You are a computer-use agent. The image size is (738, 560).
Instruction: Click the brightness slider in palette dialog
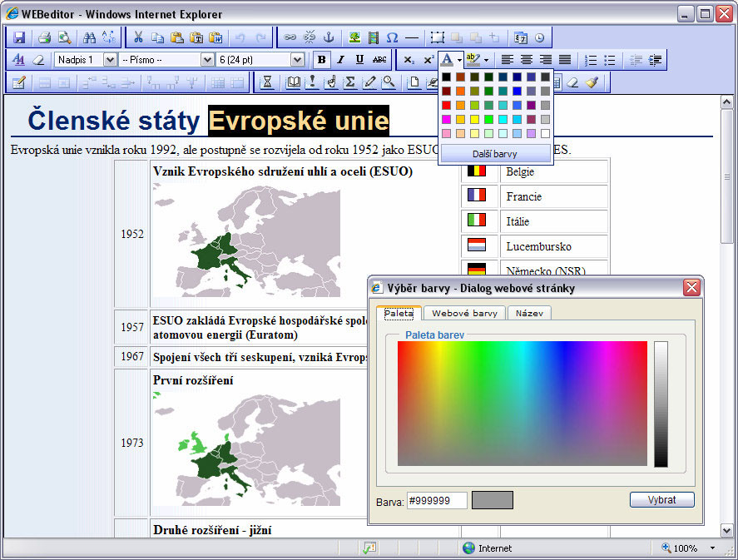[x=661, y=404]
